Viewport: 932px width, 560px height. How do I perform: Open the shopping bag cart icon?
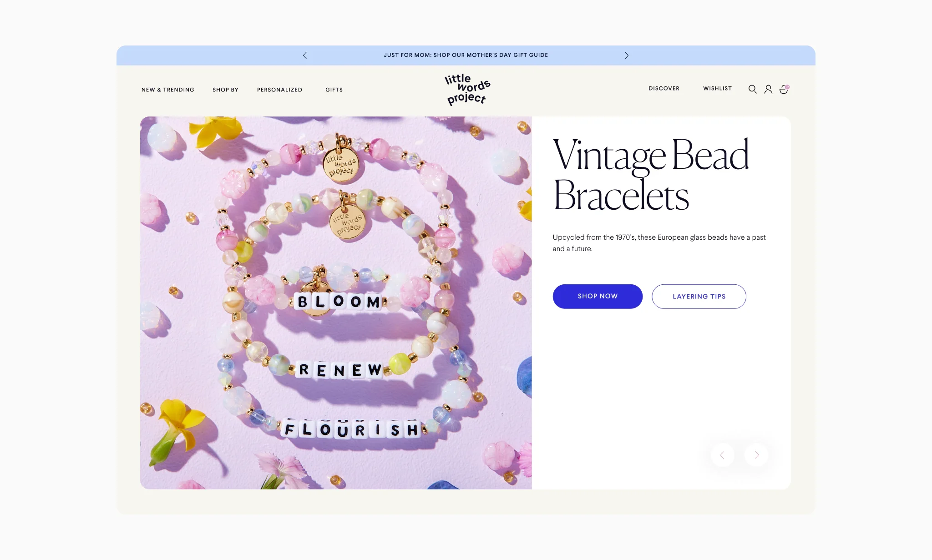[x=784, y=89]
